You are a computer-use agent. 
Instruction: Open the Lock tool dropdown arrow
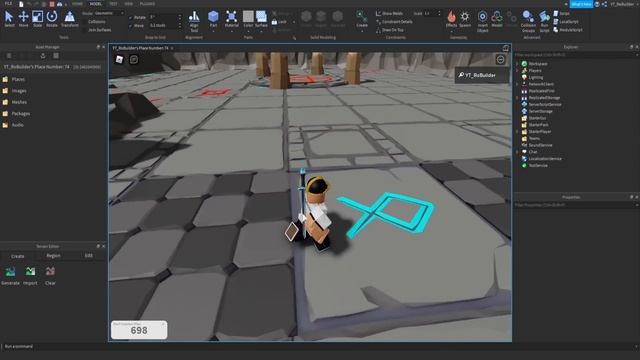294,22
